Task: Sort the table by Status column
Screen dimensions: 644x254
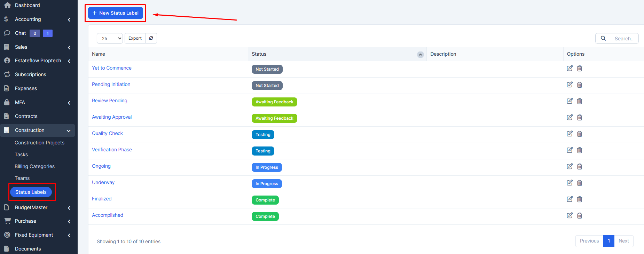Action: 420,54
